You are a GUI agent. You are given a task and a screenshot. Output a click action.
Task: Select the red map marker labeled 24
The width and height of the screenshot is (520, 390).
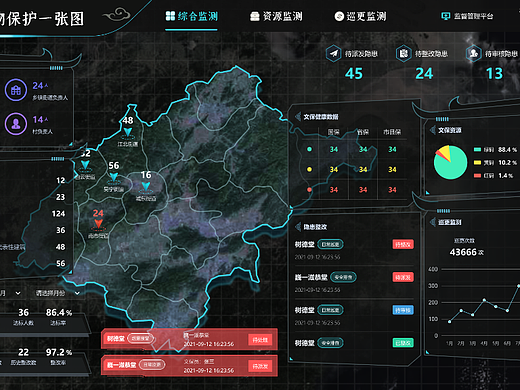click(98, 224)
